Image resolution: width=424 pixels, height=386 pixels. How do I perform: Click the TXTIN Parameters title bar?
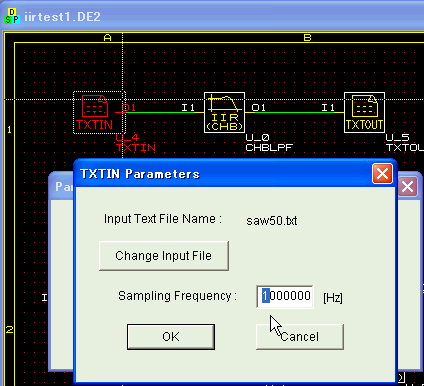pos(223,174)
